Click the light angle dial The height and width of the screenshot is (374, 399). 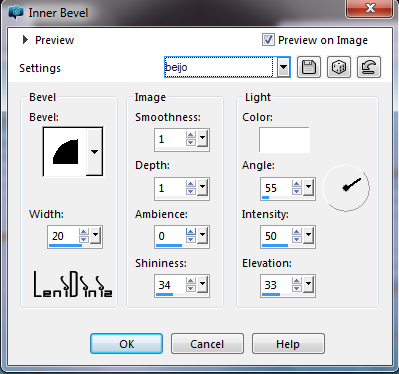click(346, 188)
